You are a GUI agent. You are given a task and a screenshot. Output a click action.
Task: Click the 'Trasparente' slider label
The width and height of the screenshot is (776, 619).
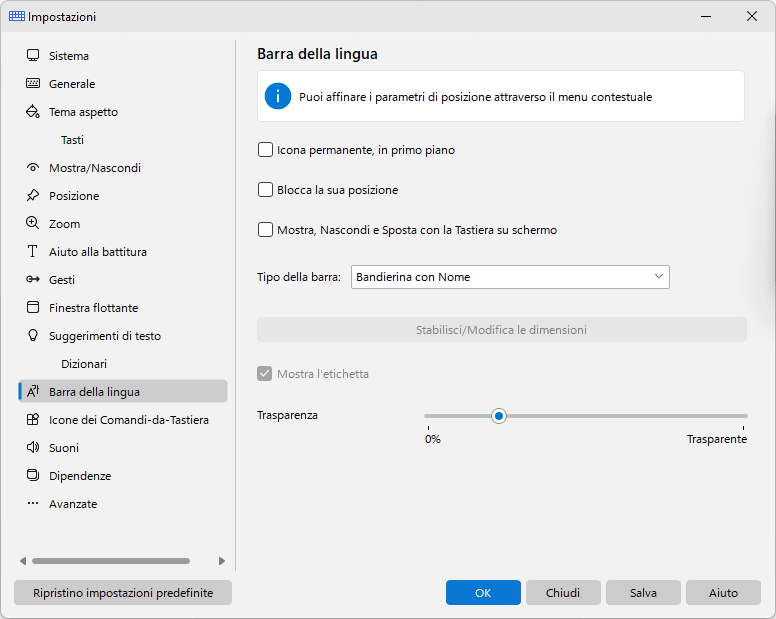pos(717,439)
